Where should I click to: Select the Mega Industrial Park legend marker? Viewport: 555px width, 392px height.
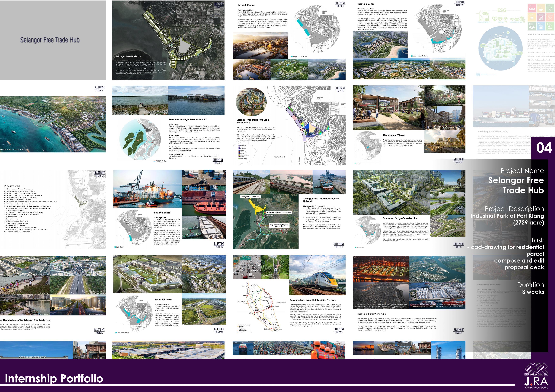[x=292, y=56]
